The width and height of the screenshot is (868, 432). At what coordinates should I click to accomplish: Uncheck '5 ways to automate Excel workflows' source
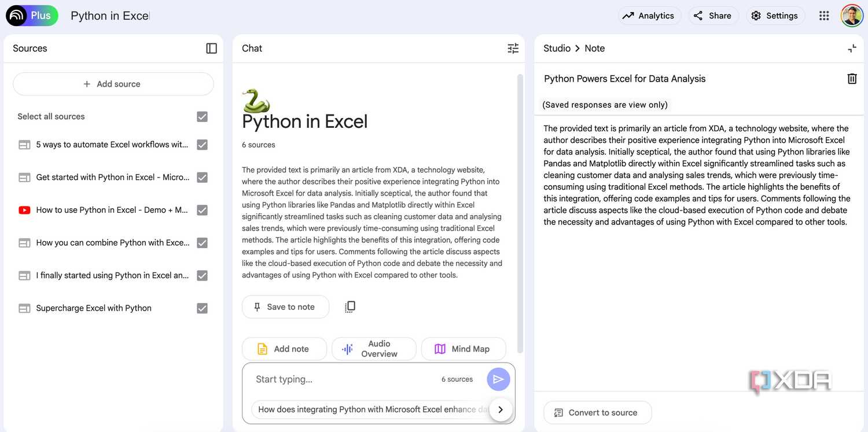202,145
